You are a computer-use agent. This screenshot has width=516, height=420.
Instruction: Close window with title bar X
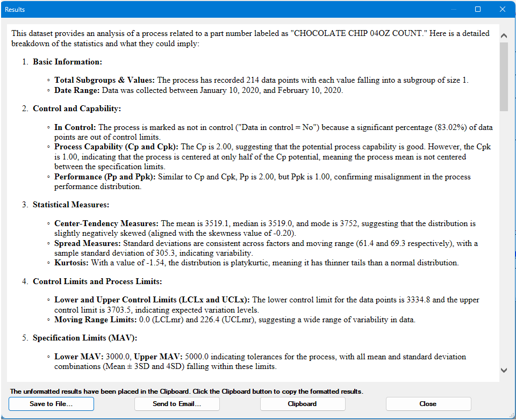click(503, 9)
